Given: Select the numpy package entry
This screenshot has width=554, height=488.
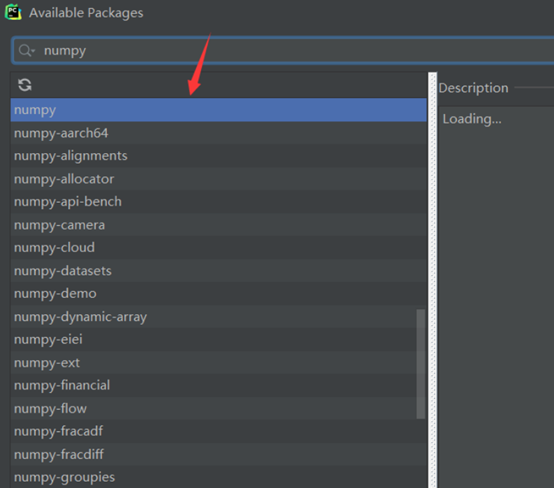Looking at the screenshot, I should click(219, 110).
